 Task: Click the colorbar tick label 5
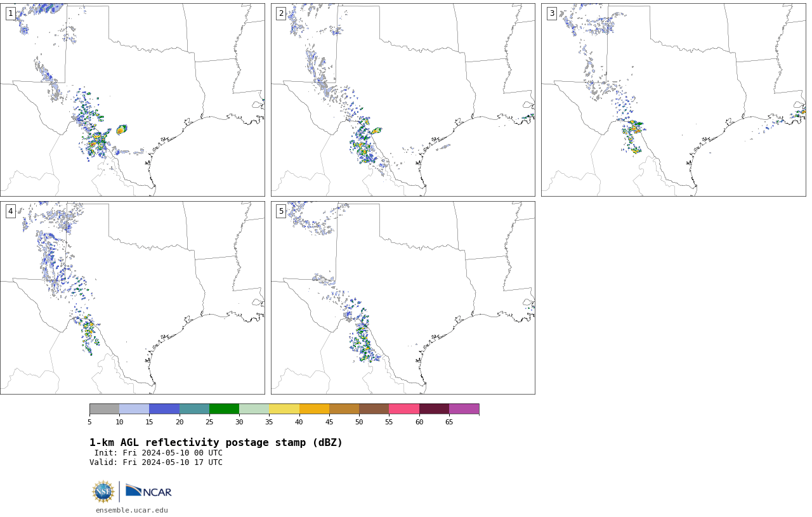[89, 422]
